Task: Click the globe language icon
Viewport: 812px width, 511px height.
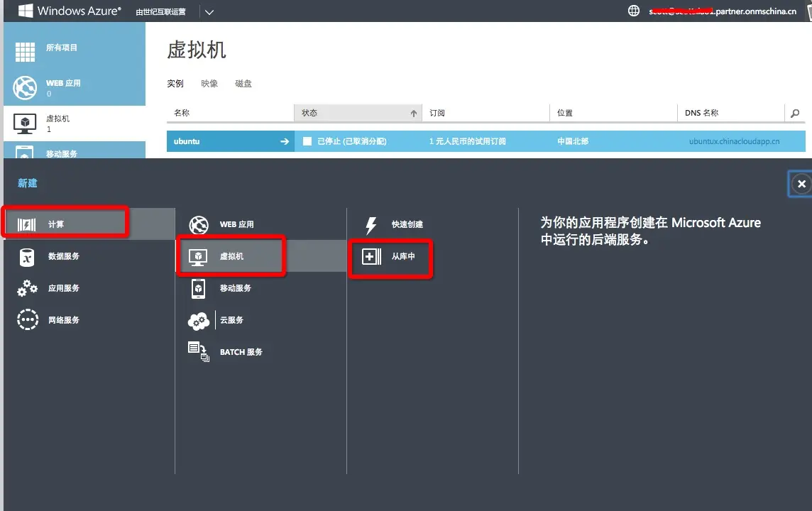Action: [x=633, y=11]
